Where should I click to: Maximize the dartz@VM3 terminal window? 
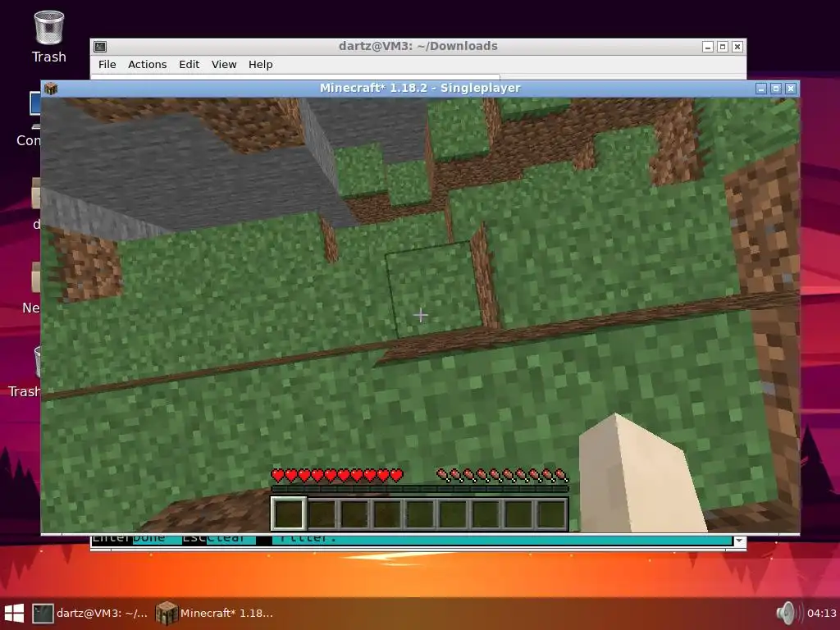[723, 47]
